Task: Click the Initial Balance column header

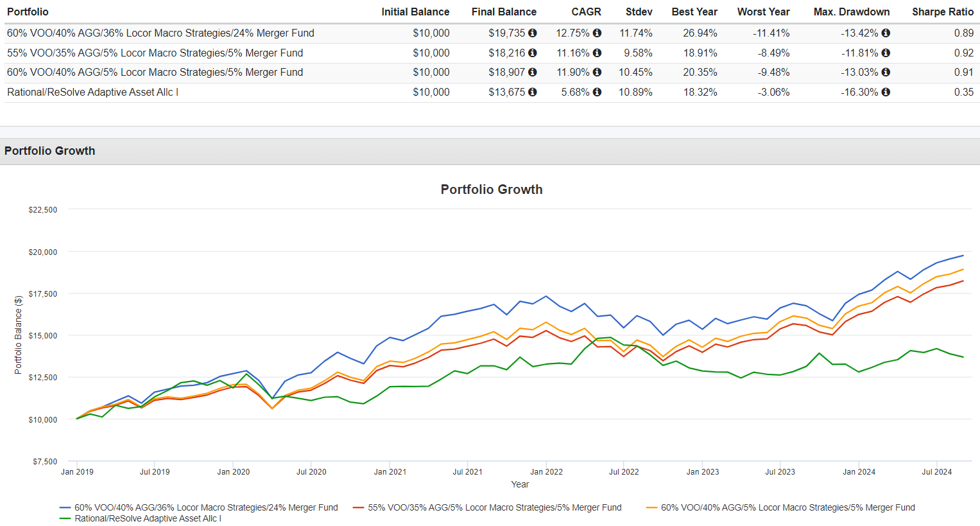Action: click(x=415, y=12)
